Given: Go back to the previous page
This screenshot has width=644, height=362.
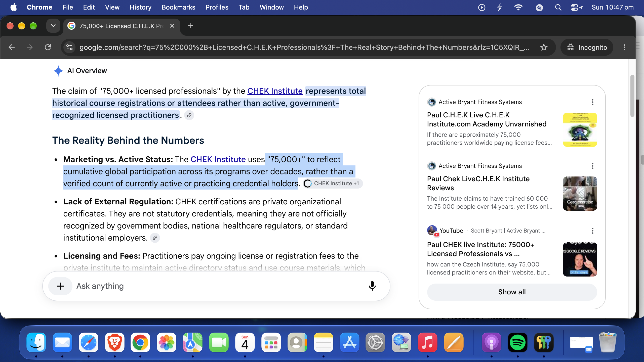Looking at the screenshot, I should (x=12, y=47).
